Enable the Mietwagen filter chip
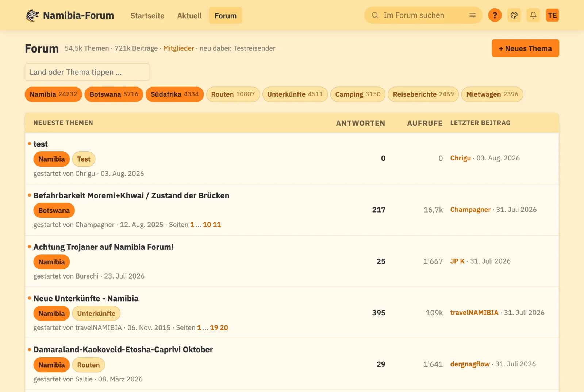Viewport: 584px width, 392px height. (x=492, y=94)
